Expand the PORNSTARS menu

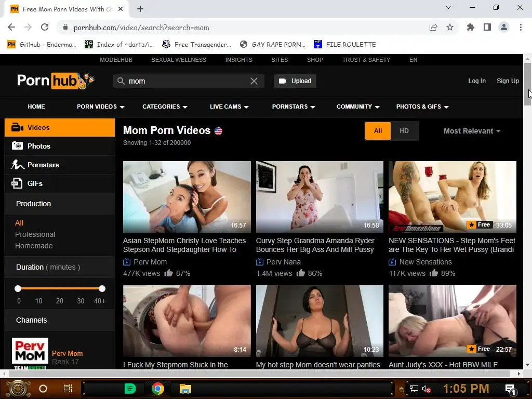click(x=294, y=107)
